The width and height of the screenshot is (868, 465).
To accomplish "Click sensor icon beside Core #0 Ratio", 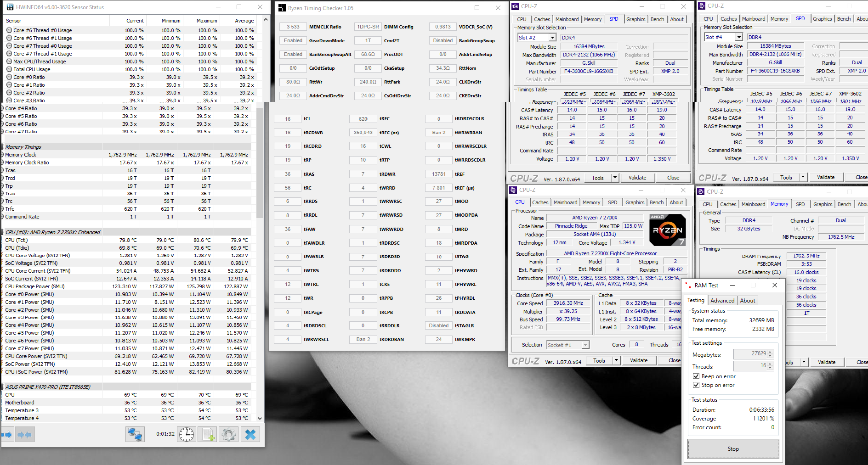I will [x=9, y=77].
